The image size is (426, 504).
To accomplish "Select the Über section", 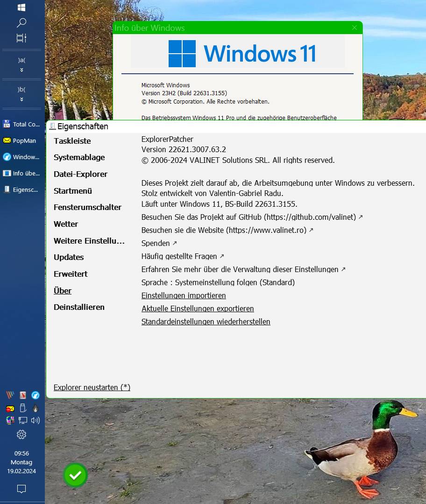I will pyautogui.click(x=63, y=291).
